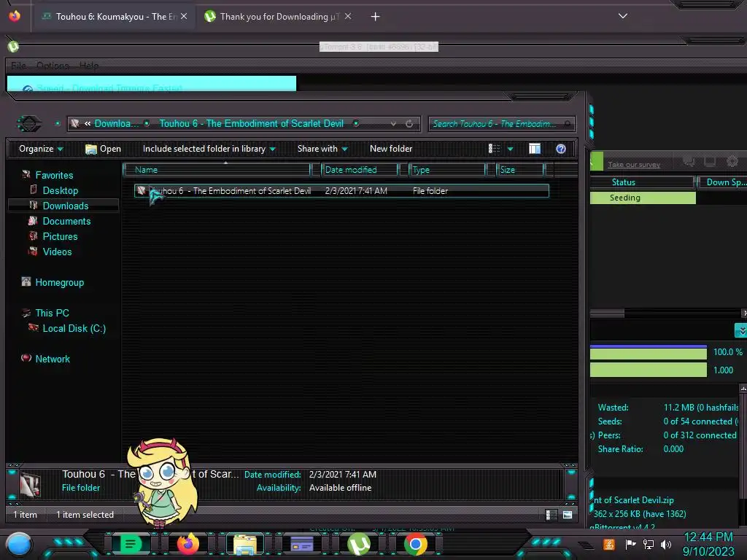Select Pictures in navigation pane

coord(60,237)
